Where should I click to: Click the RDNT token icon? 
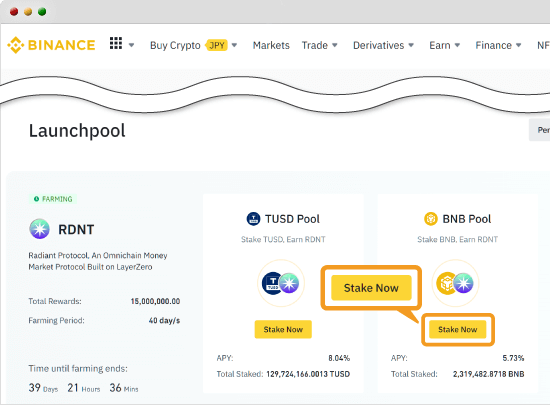39,229
